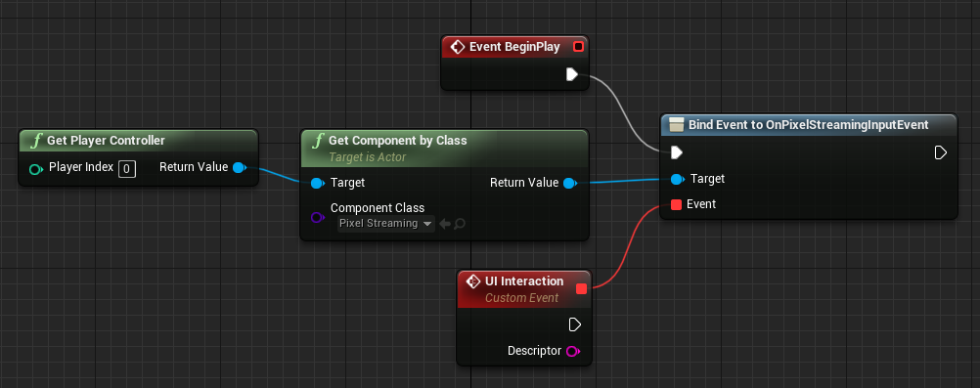The image size is (980, 388).
Task: Click Bind Event execution output pin
Action: pos(941,152)
